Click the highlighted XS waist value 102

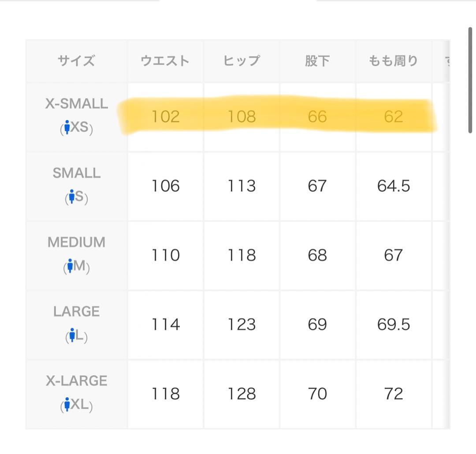pos(165,117)
